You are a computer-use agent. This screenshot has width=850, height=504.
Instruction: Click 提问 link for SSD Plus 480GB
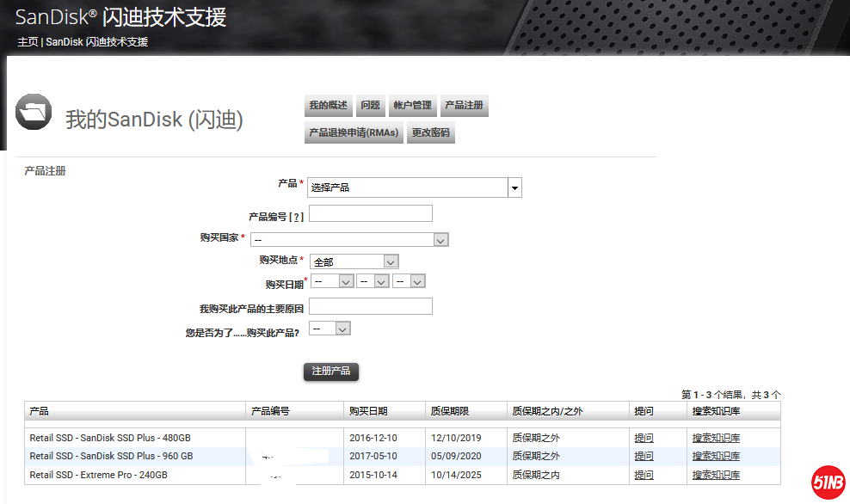tap(644, 438)
